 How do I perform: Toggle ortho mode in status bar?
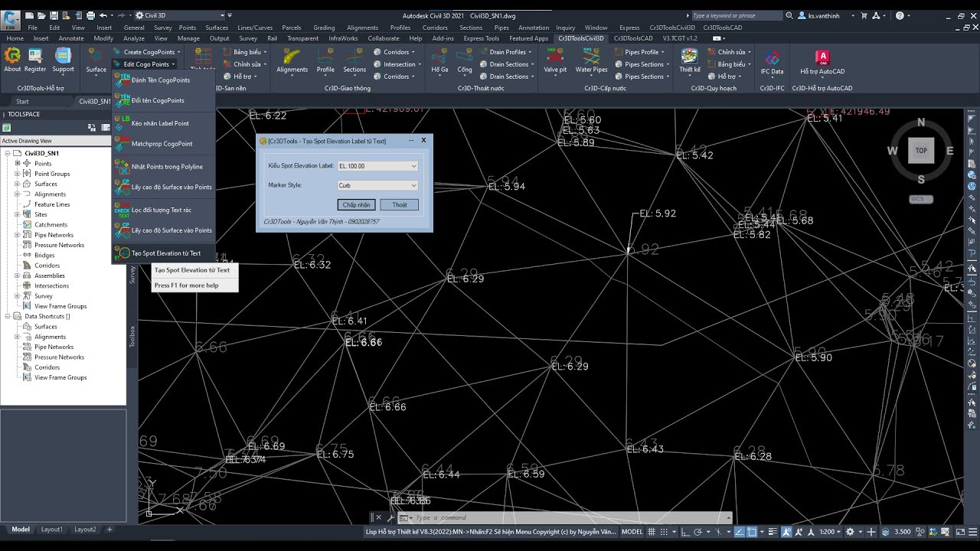687,531
